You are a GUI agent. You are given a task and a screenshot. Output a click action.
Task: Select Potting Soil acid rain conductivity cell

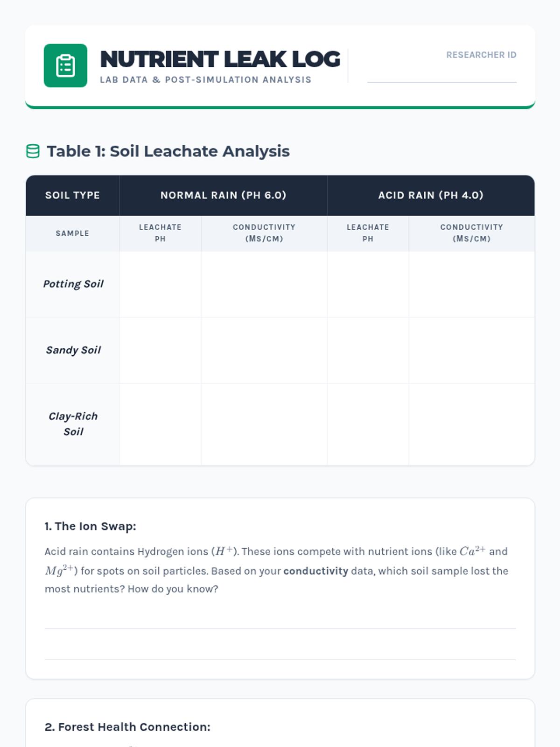coord(472,284)
